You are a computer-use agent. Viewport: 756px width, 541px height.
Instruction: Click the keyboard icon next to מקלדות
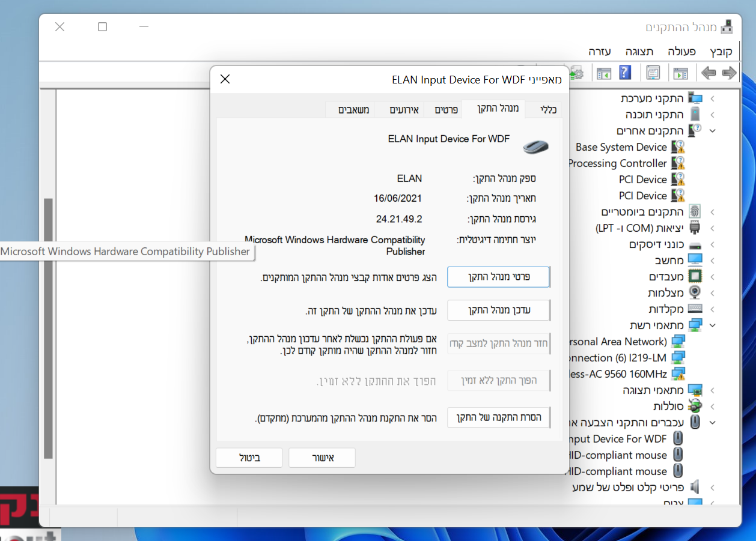pyautogui.click(x=695, y=309)
